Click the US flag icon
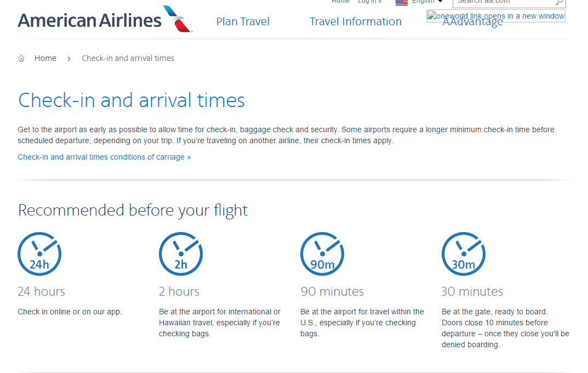This screenshot has width=588, height=373. point(402,2)
